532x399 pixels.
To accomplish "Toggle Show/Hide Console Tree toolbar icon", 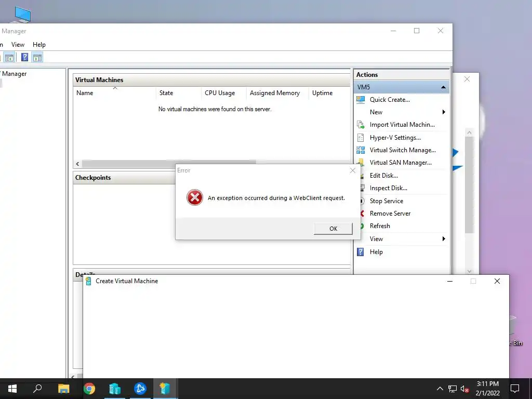I will pos(9,57).
